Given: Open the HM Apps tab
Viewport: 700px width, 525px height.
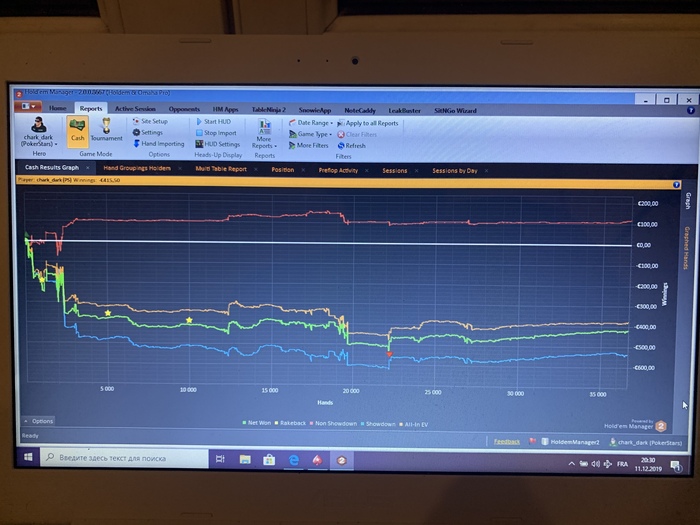Looking at the screenshot, I should pyautogui.click(x=225, y=109).
